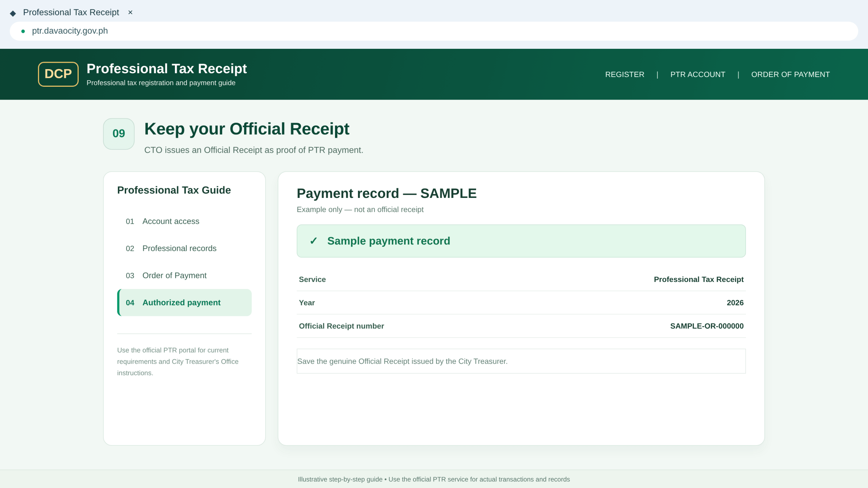The image size is (868, 488).
Task: Click 'Sample payment record' banner text
Action: click(389, 241)
